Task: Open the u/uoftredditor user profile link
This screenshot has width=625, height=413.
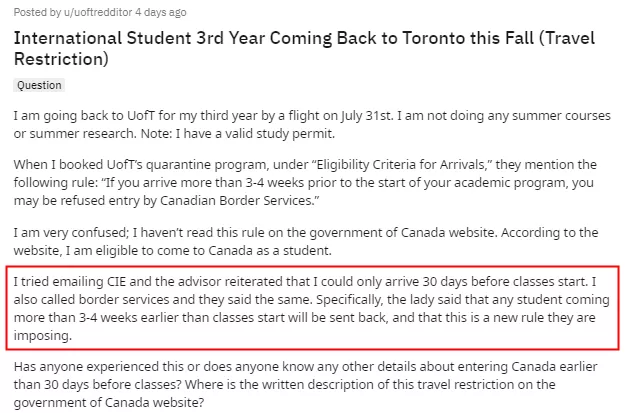Action: (x=98, y=12)
